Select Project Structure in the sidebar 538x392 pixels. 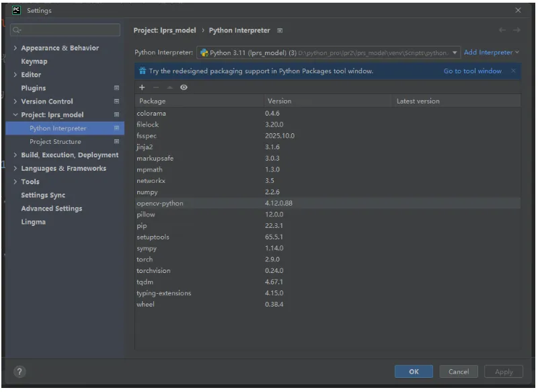[55, 142]
